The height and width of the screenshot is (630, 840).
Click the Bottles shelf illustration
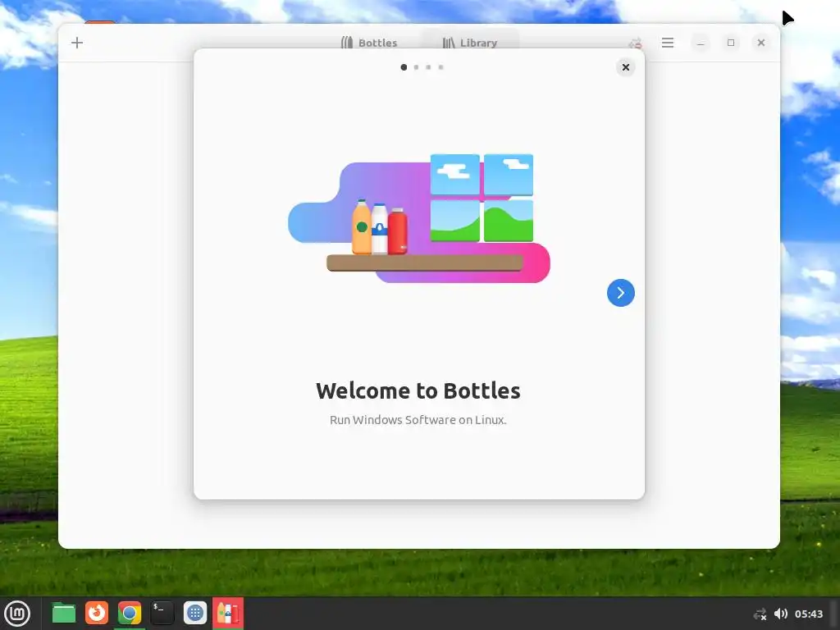coord(419,218)
